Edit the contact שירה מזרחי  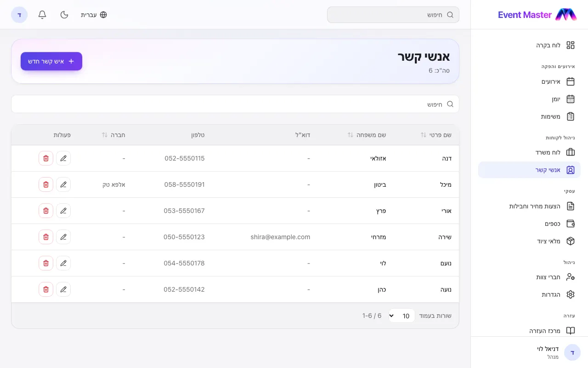63,237
